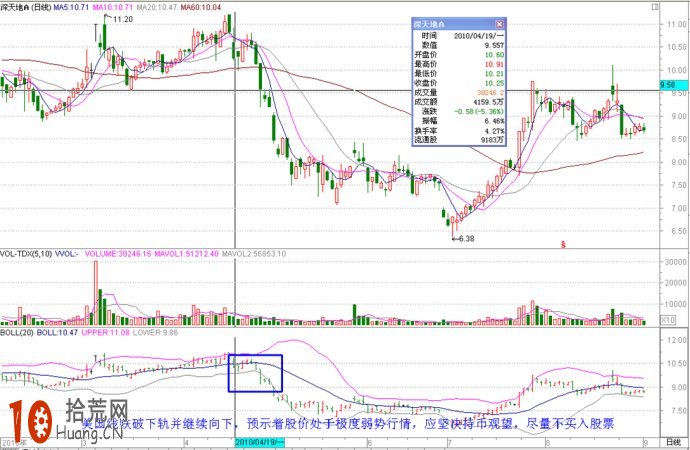This screenshot has width=690, height=450.
Task: Select the 时间 2010/04/19 row in popup
Action: [459, 36]
